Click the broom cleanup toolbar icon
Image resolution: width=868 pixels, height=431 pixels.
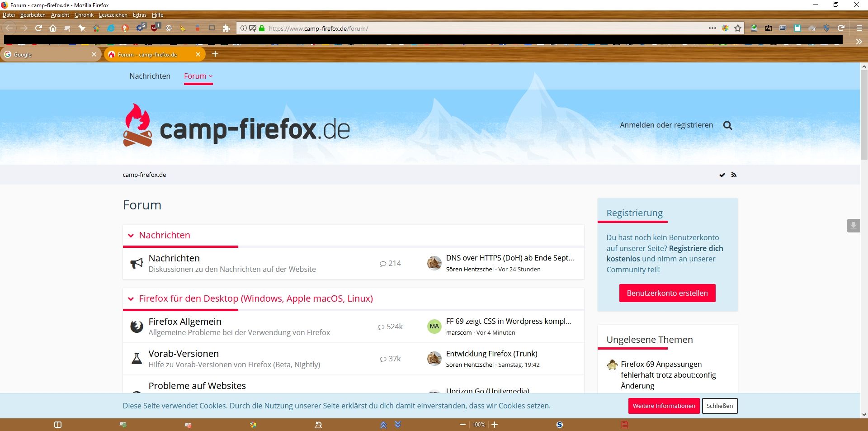click(183, 28)
